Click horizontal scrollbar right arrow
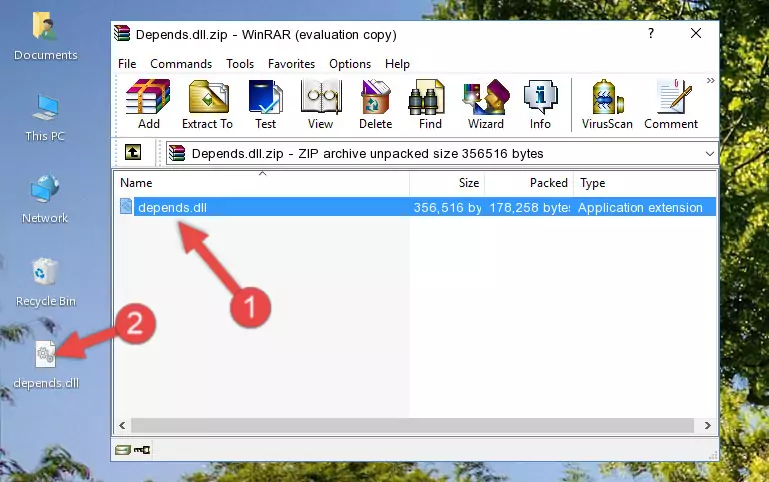The height and width of the screenshot is (482, 769). 707,425
